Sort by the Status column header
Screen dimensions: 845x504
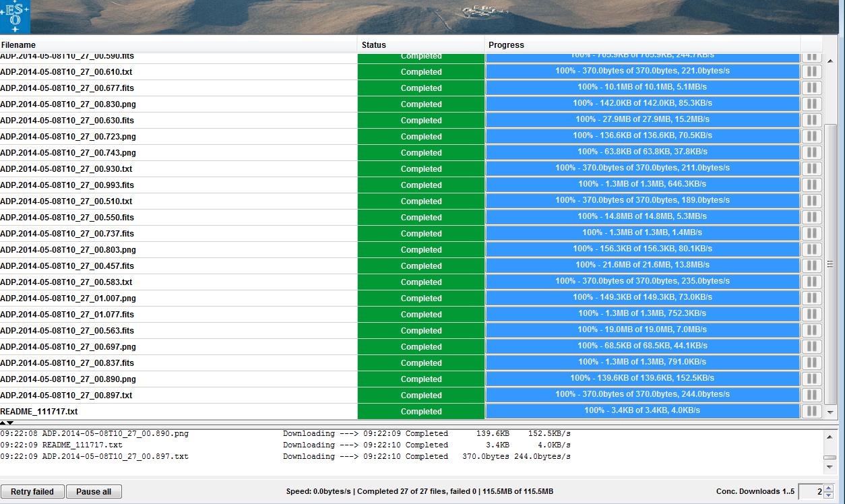(420, 45)
